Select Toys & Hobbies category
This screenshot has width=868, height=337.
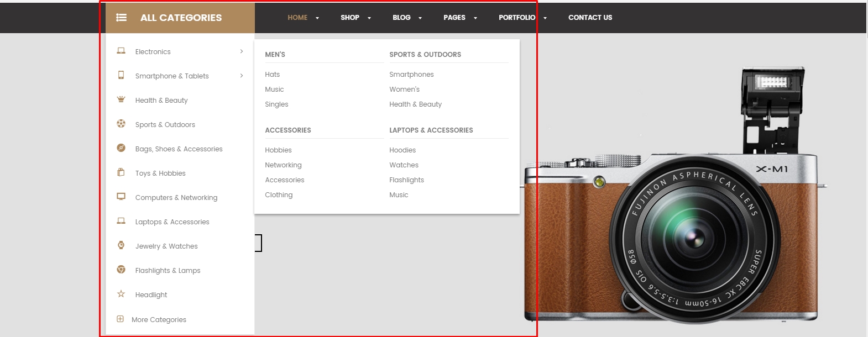[x=160, y=173]
